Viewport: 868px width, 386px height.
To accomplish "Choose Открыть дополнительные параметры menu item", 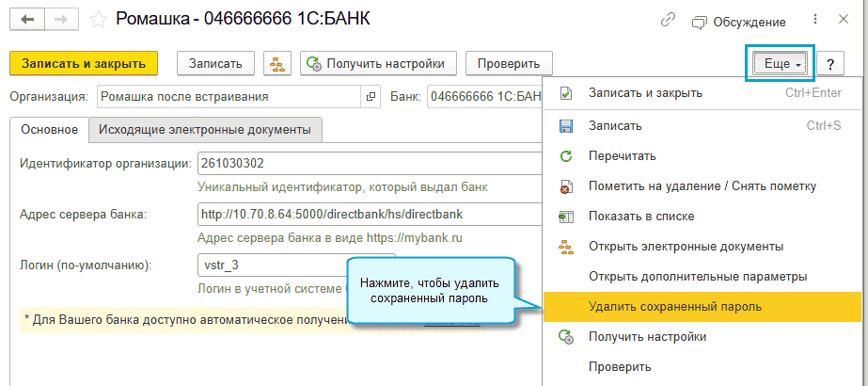I will (x=702, y=276).
